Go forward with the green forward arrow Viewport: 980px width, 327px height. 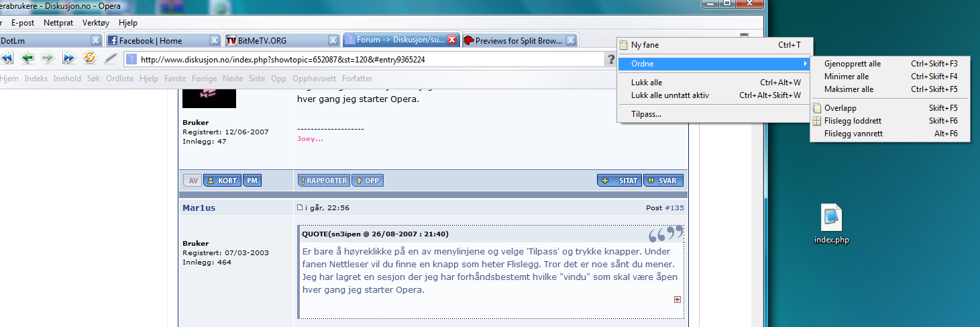pos(48,58)
